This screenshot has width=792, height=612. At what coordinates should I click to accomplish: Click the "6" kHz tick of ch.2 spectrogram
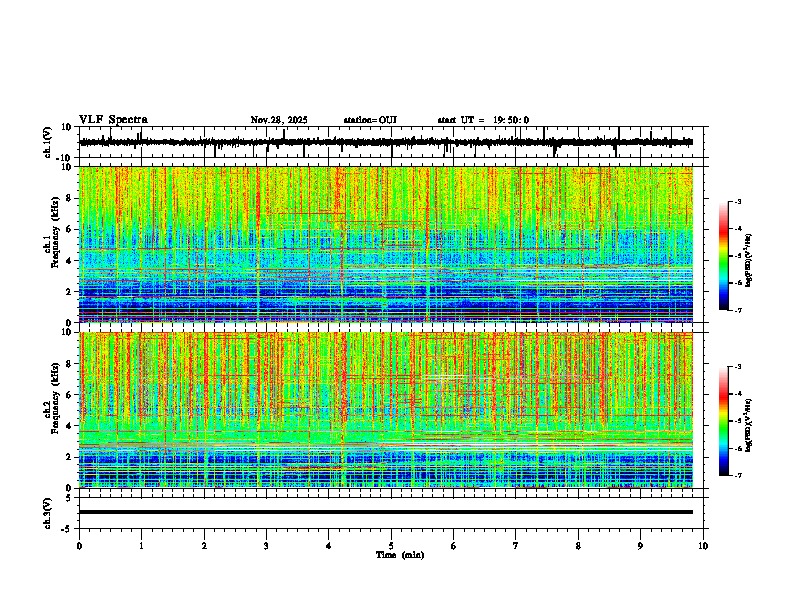pyautogui.click(x=69, y=395)
